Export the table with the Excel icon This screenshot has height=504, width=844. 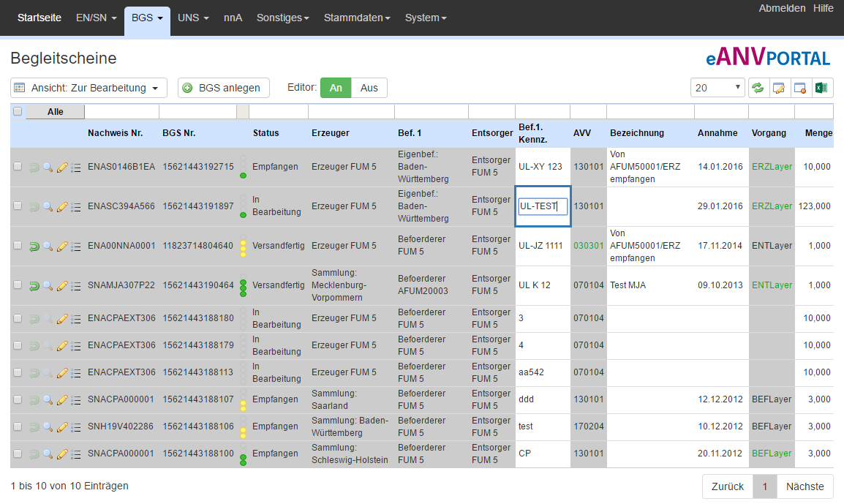click(821, 88)
